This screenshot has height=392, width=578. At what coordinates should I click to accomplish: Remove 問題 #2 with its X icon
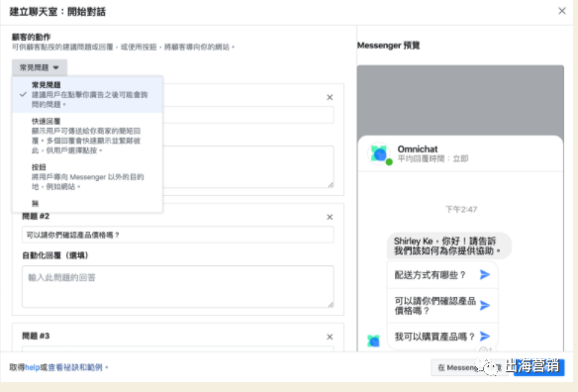pyautogui.click(x=330, y=217)
